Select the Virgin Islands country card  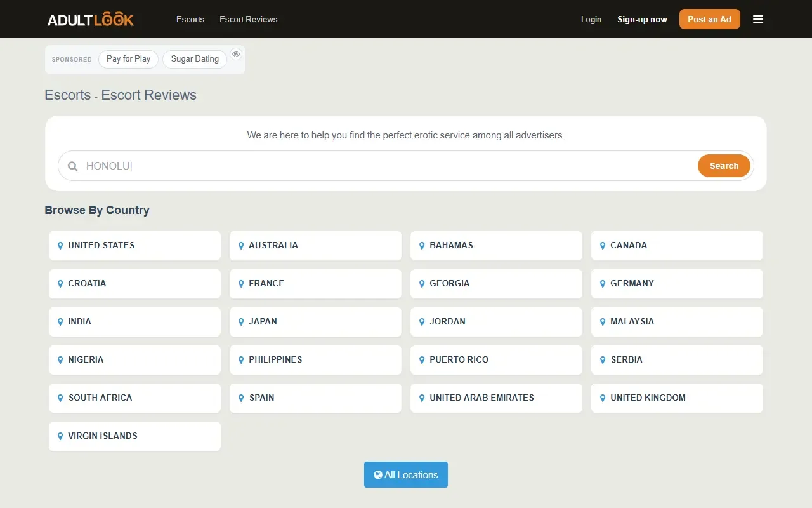point(134,436)
